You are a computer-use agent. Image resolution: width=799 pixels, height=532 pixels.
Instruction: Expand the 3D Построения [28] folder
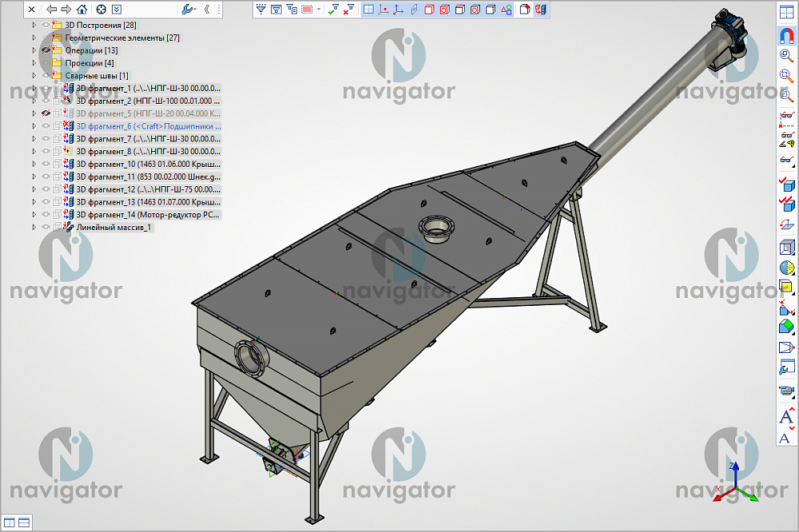click(34, 25)
